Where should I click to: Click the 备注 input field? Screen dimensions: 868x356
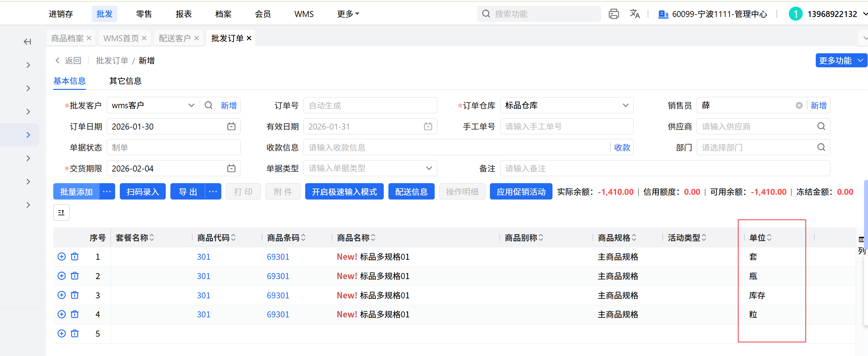coord(664,168)
